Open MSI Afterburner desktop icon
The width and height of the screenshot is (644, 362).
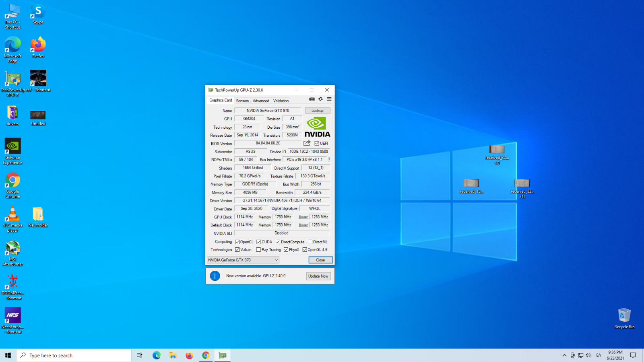click(12, 253)
